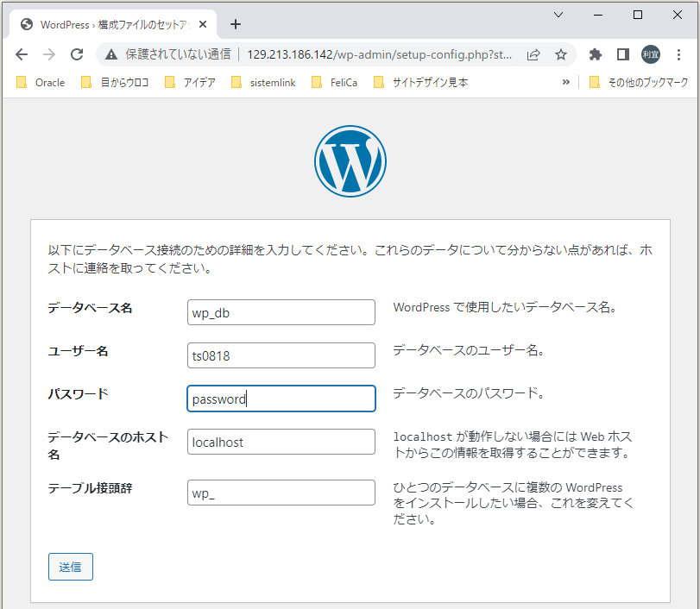Open the Extensions puzzle icon
700x609 pixels.
(x=595, y=54)
